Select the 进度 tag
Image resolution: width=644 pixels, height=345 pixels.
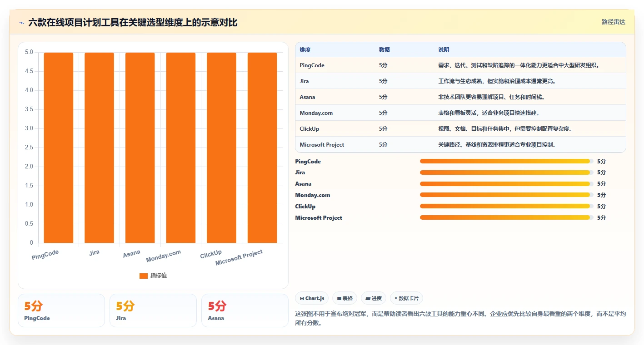374,298
